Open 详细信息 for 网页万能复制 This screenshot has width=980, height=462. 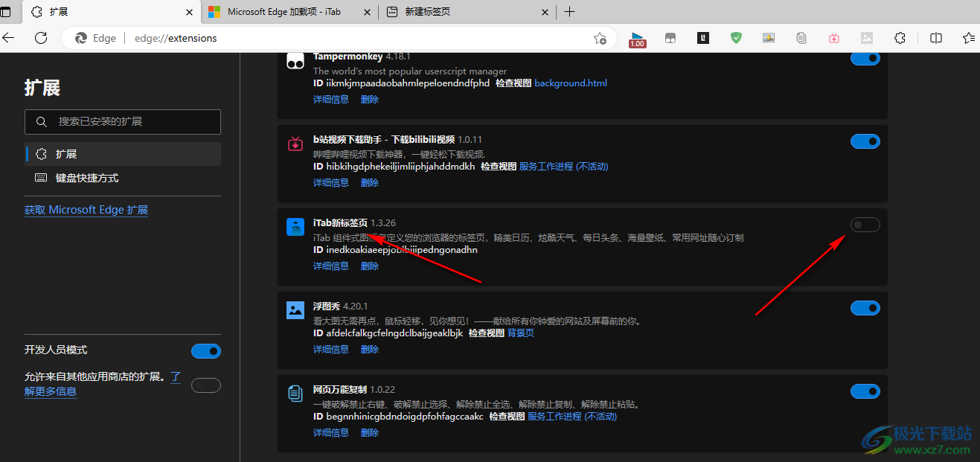tap(331, 432)
